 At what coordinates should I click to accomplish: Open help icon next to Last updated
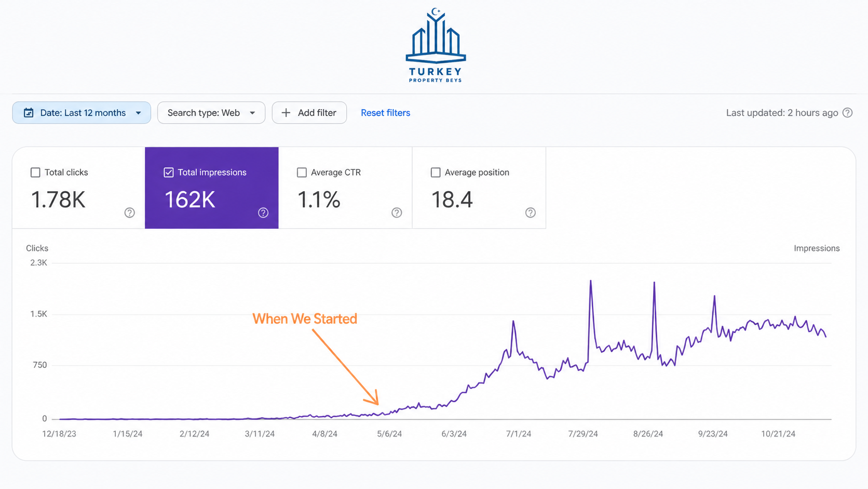click(847, 113)
